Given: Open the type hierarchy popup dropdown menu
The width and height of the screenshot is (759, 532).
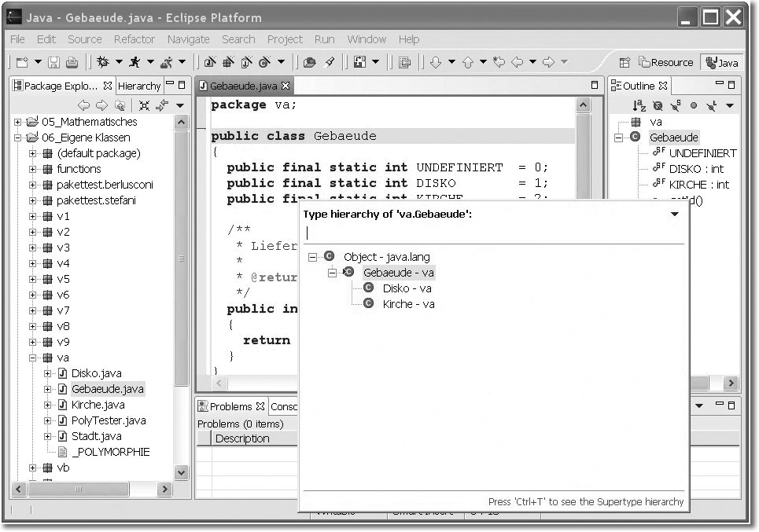Looking at the screenshot, I should click(x=674, y=214).
